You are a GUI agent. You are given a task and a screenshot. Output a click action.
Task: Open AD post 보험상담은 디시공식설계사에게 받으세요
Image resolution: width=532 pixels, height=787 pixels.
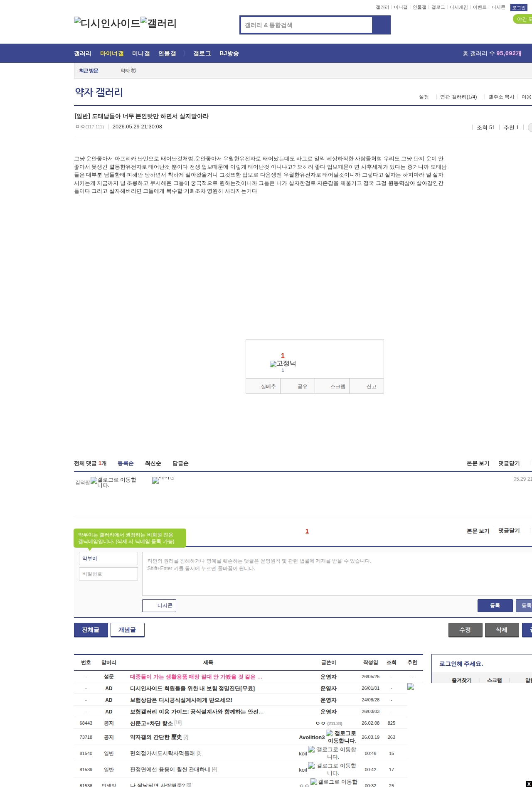pyautogui.click(x=181, y=700)
